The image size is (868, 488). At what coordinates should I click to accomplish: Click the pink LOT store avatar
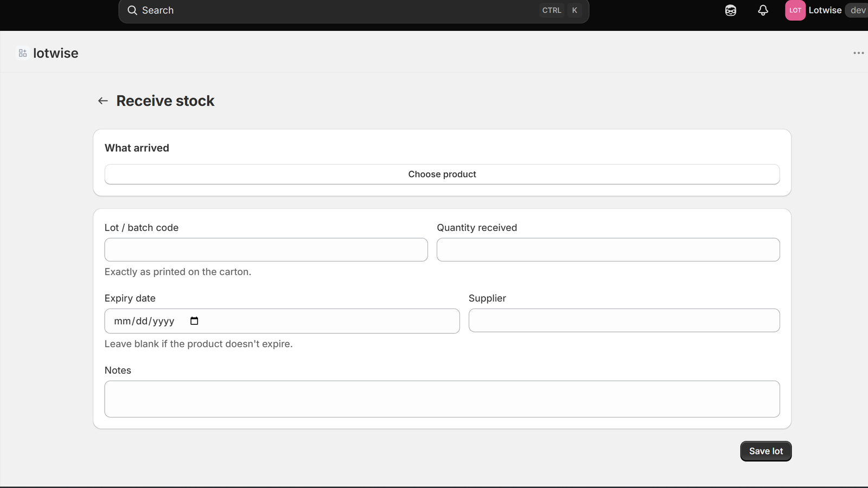click(x=795, y=10)
